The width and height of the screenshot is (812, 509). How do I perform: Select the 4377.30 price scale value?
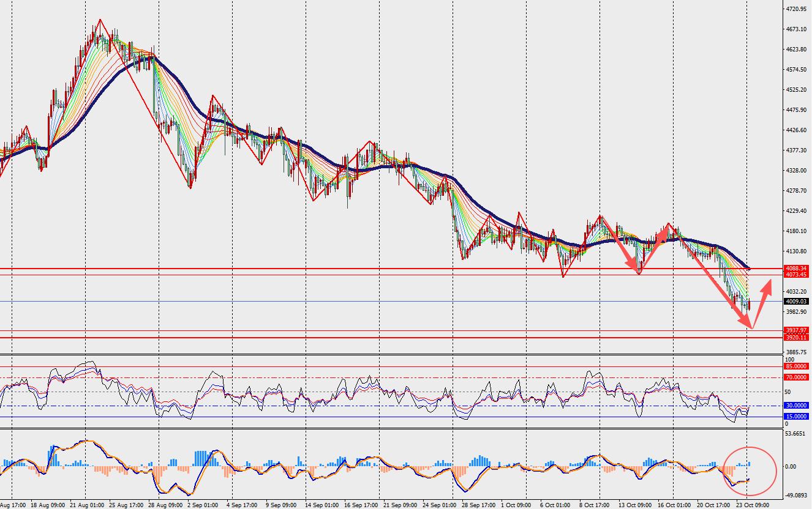(x=797, y=150)
